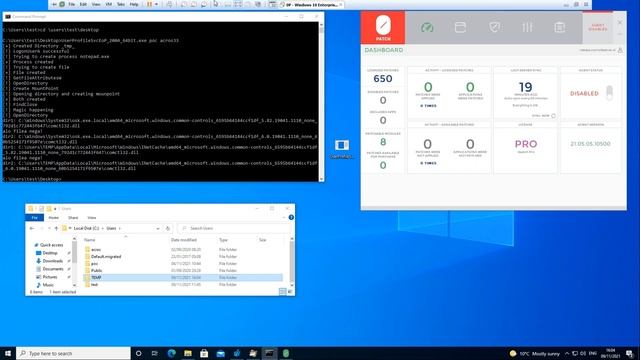Open the Home tab in File Explorer
The height and width of the screenshot is (360, 640).
[x=53, y=218]
